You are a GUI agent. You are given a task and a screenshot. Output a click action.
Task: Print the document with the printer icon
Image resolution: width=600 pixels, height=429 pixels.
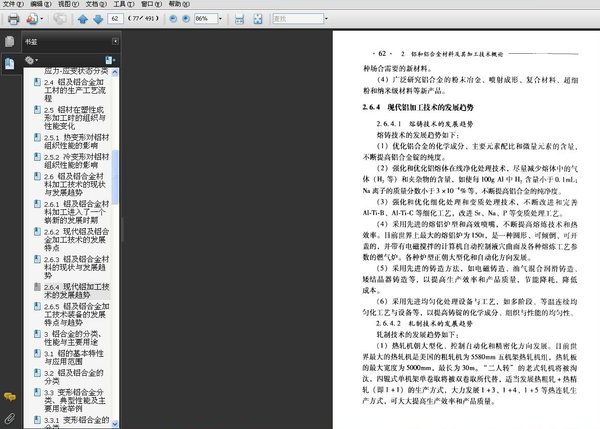[13, 19]
